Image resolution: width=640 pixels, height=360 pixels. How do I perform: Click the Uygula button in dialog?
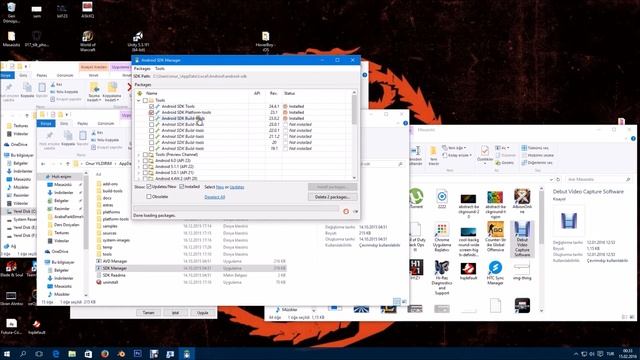point(202,313)
